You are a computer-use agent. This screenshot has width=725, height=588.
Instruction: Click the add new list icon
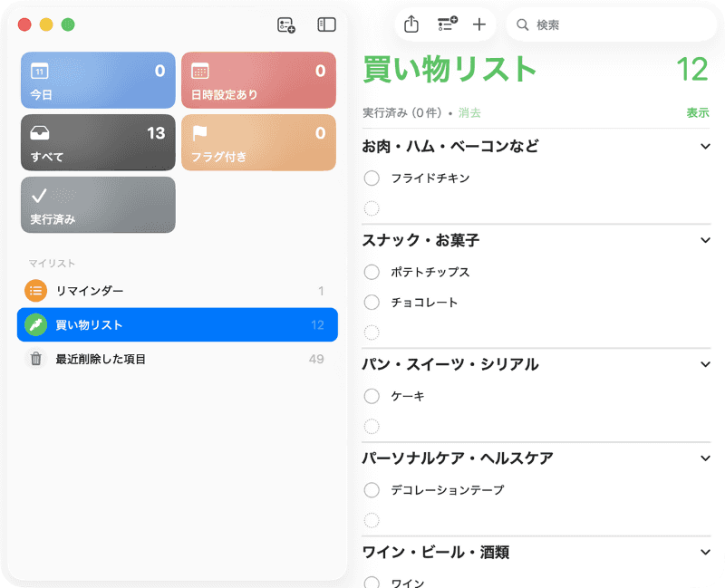286,24
